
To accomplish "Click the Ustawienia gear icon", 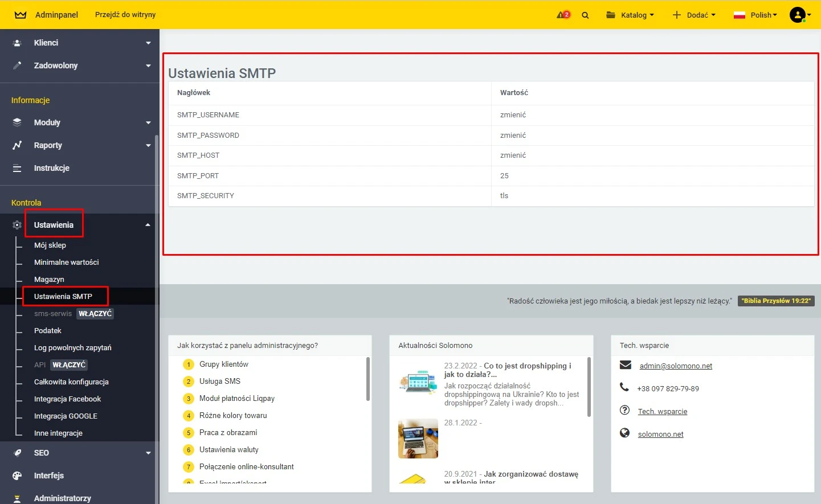I will point(17,225).
